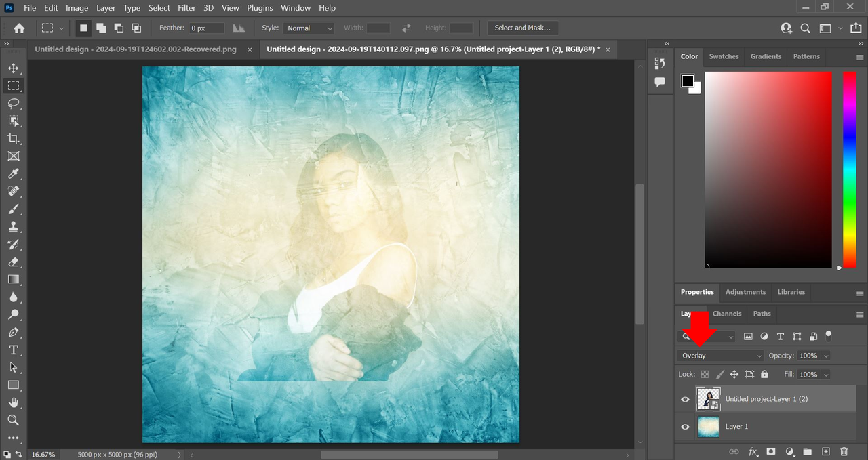The width and height of the screenshot is (868, 460).
Task: Select the Dodge tool
Action: 13,315
